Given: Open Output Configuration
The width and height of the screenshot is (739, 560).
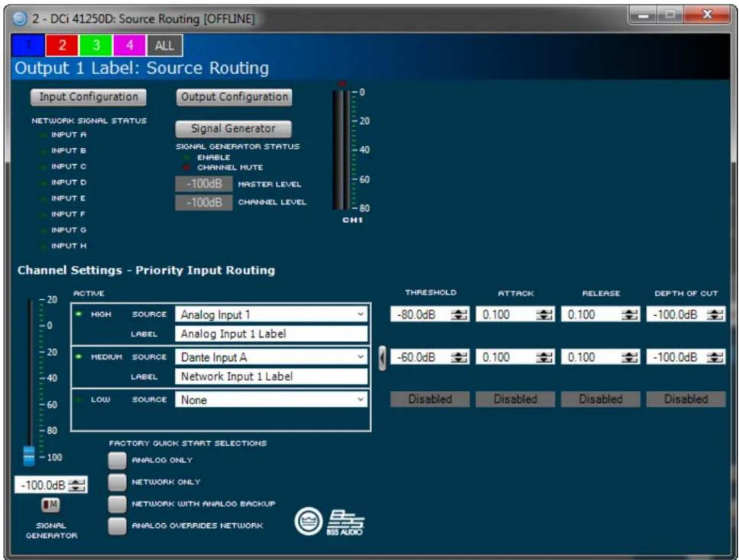Looking at the screenshot, I should (234, 98).
